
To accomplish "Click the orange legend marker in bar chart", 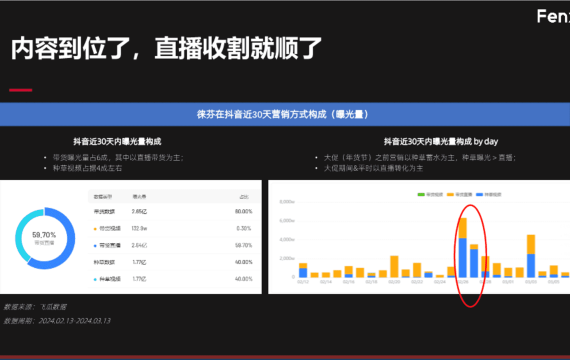I will 450,195.
